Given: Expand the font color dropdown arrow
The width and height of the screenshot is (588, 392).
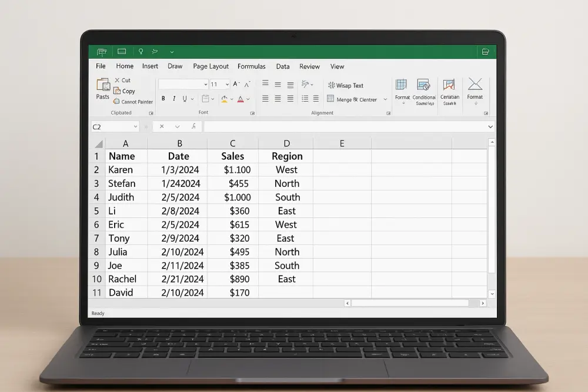Looking at the screenshot, I should pos(249,99).
